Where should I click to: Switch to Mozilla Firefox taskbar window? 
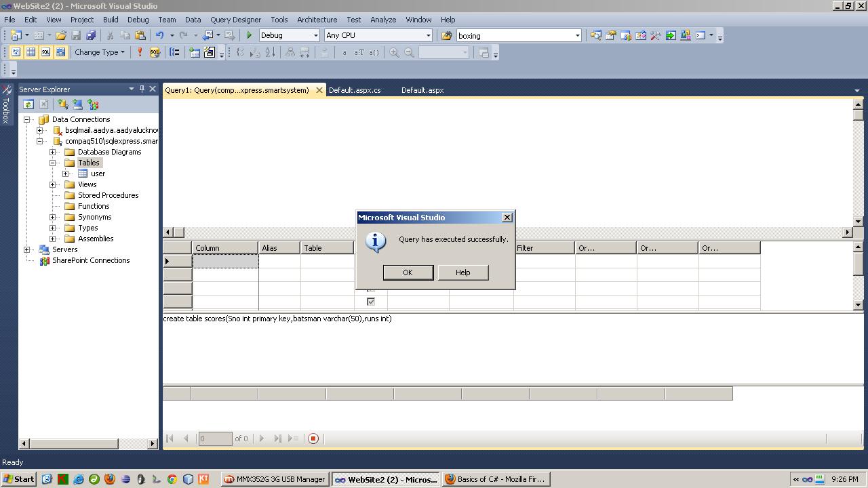pos(496,479)
